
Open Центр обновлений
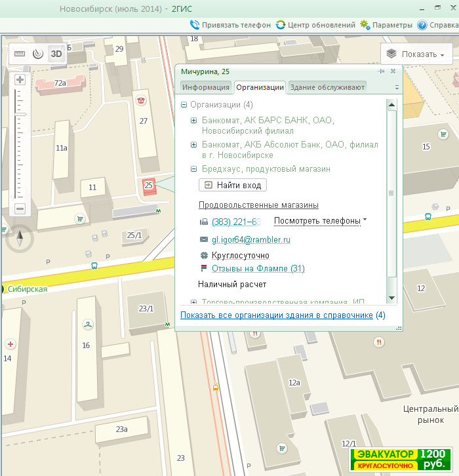point(315,25)
